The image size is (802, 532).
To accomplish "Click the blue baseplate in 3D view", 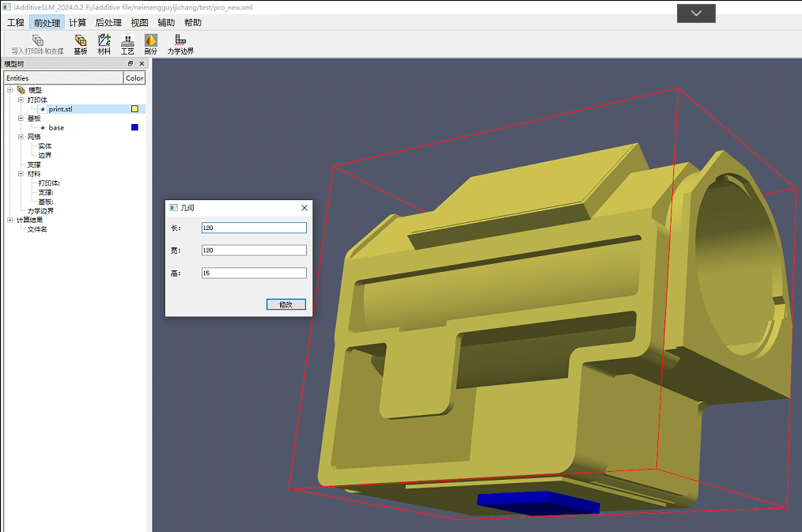I will click(537, 503).
